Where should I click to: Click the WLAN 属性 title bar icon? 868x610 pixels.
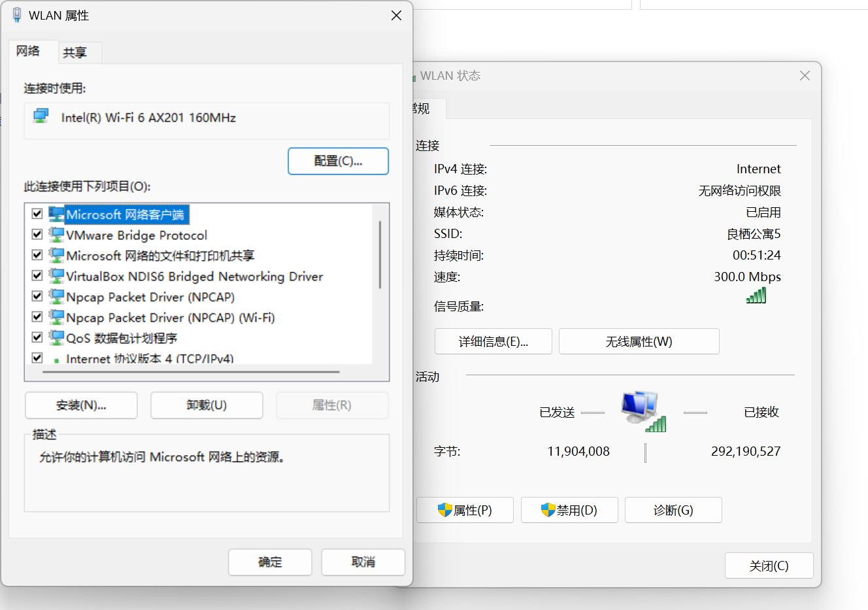click(17, 15)
